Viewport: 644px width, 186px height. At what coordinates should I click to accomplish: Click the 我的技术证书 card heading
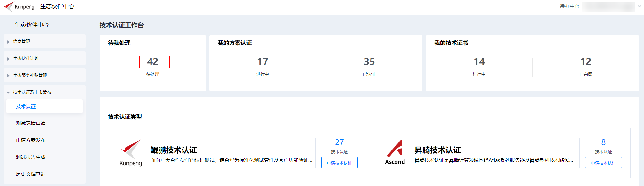pyautogui.click(x=451, y=43)
